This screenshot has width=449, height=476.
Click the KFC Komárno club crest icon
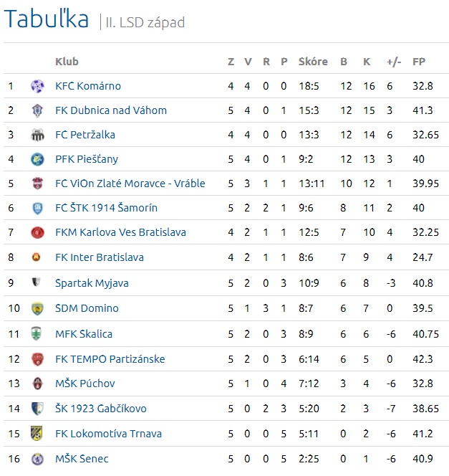click(37, 86)
